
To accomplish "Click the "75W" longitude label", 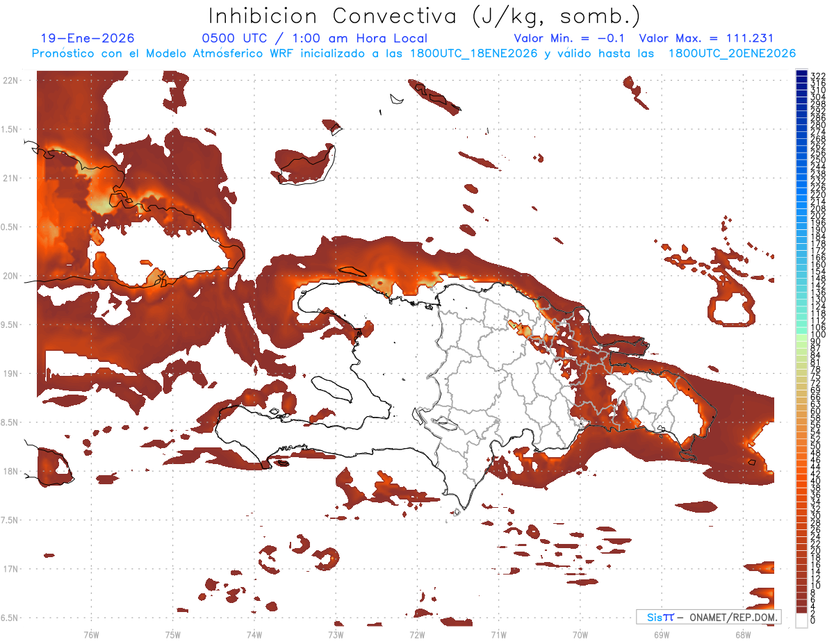I will click(x=172, y=634).
